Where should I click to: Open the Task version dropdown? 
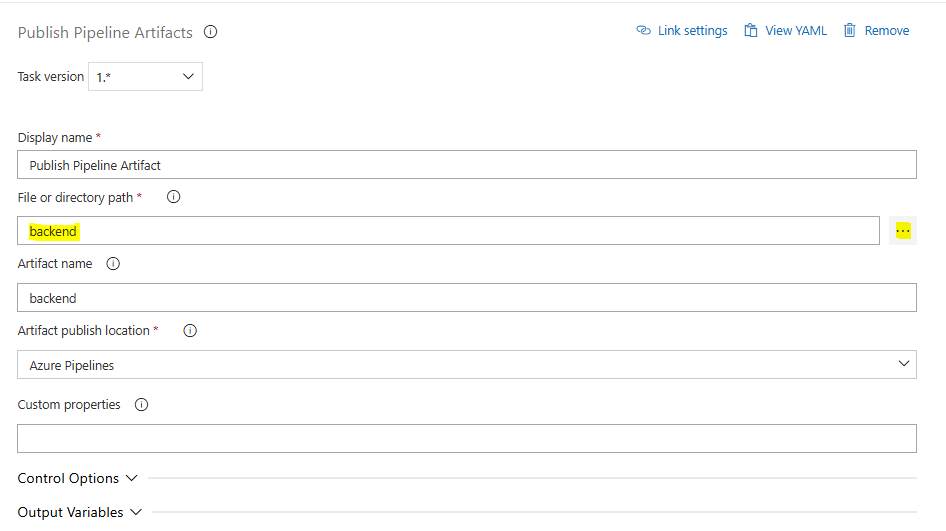145,77
